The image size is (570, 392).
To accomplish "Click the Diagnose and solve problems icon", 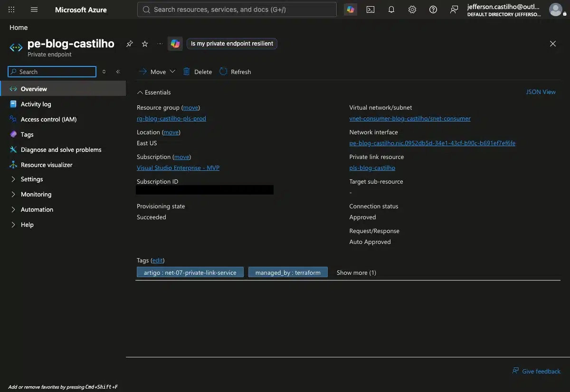I will click(x=13, y=150).
